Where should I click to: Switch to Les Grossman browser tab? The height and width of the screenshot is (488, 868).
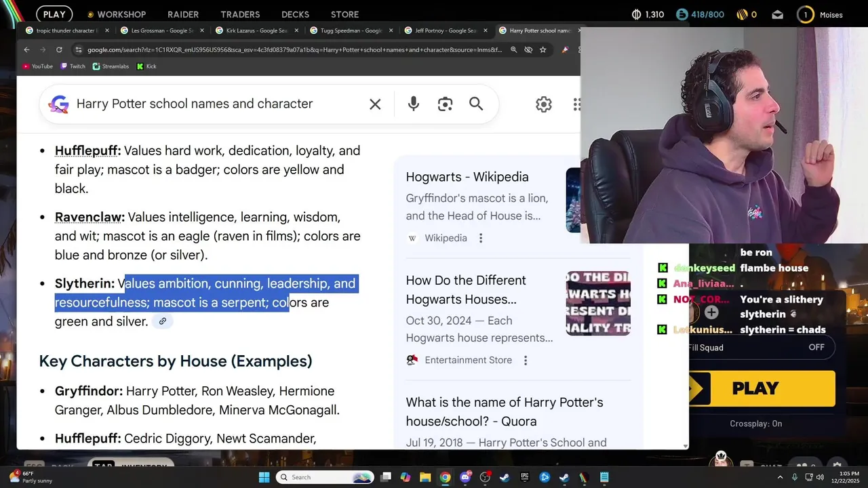[x=161, y=30]
